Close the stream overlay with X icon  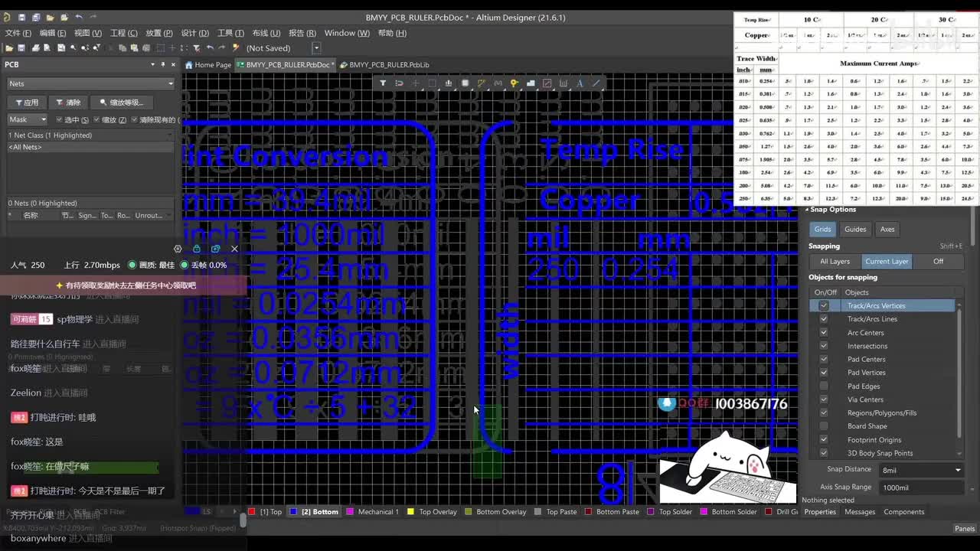click(x=234, y=249)
